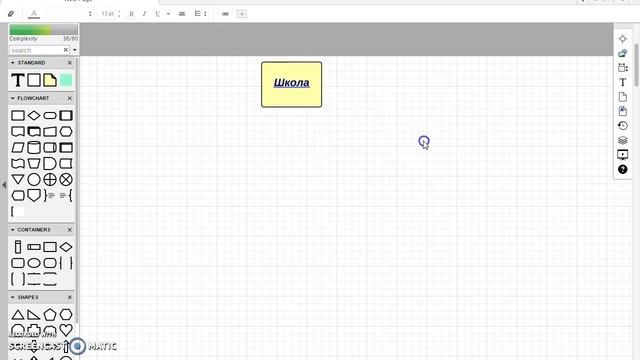This screenshot has height=360, width=640.
Task: Select the Predefined Process flowchart shape
Action: click(66, 116)
